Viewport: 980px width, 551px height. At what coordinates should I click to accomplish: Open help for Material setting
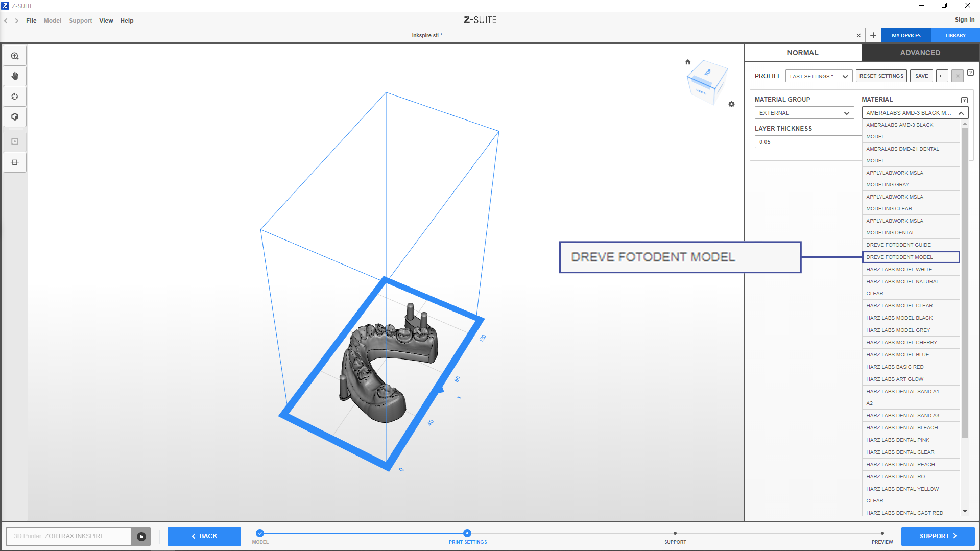click(964, 100)
